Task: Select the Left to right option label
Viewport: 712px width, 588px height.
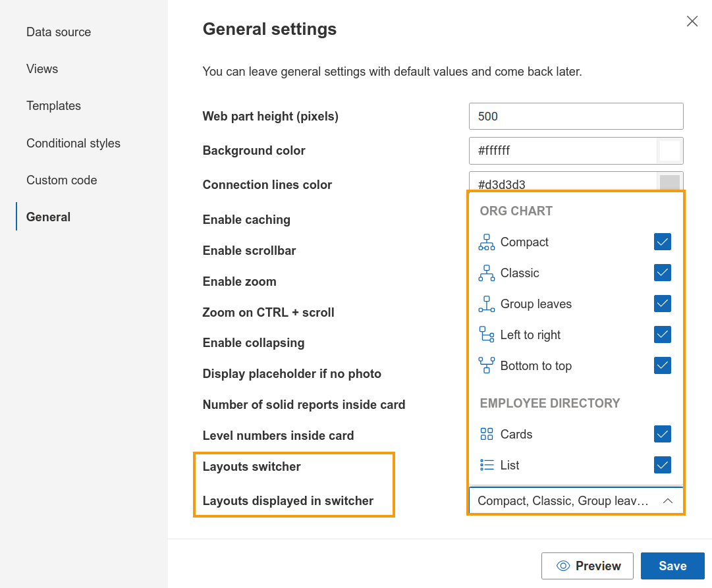Action: click(530, 334)
